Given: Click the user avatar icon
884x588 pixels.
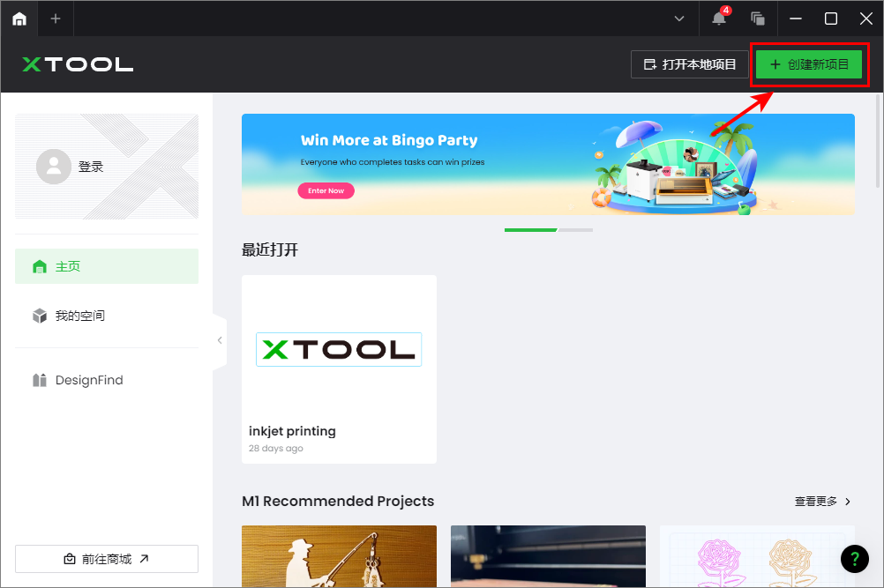Looking at the screenshot, I should 54,166.
